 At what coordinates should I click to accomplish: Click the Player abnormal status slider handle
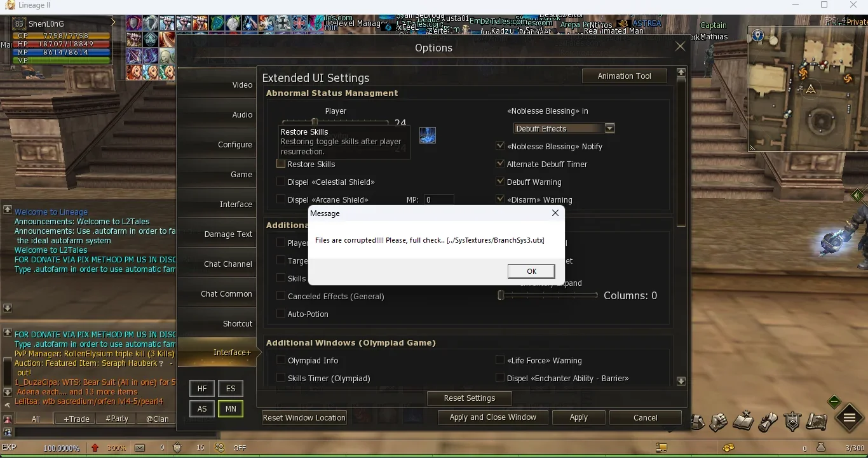pyautogui.click(x=314, y=122)
